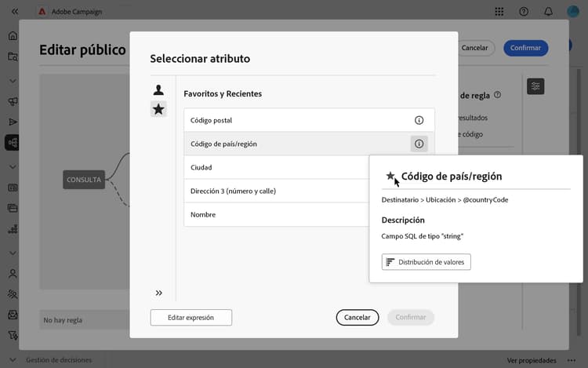
Task: Collapse the second sidebar section chevron
Action: [x=13, y=167]
